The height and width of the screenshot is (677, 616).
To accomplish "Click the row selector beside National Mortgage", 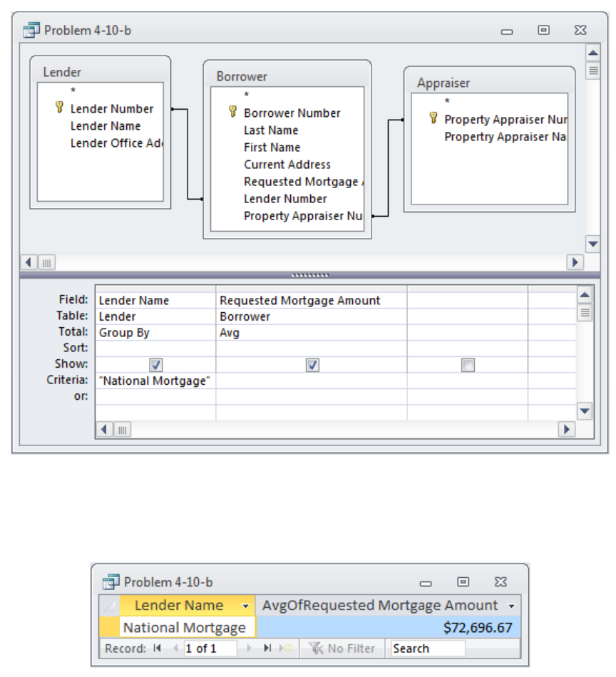I will 109,627.
